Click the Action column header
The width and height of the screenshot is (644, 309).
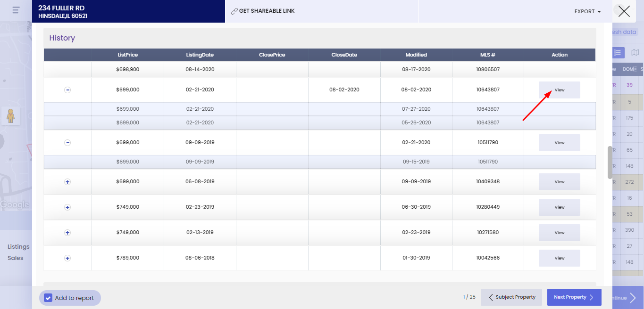coord(560,55)
